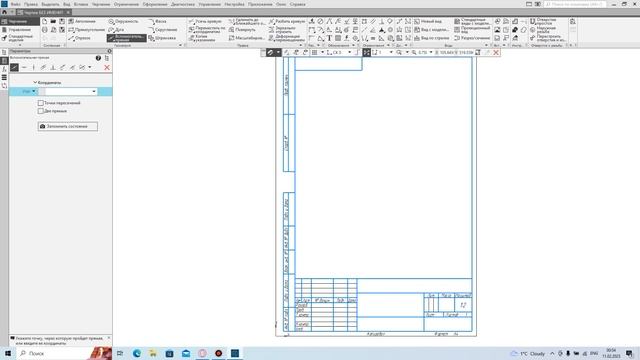The height and width of the screenshot is (360, 640).
Task: Switch to the open drawing document tab
Action: [x=44, y=12]
